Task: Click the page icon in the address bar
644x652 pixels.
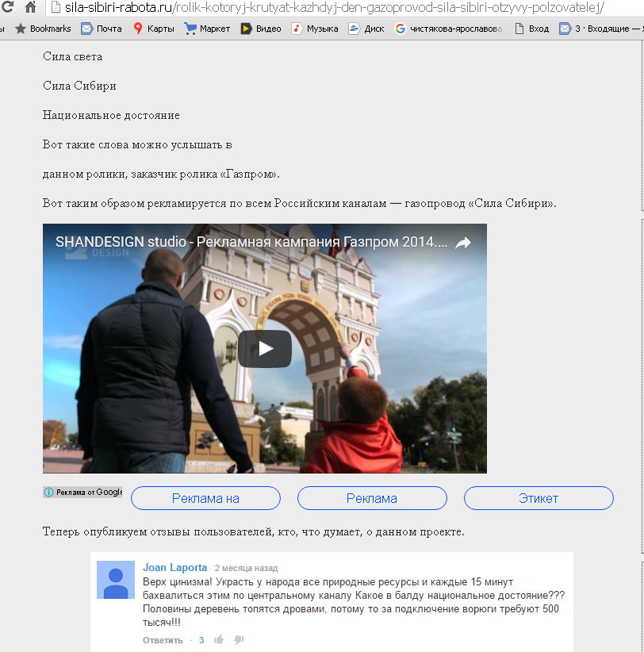Action: (x=56, y=7)
